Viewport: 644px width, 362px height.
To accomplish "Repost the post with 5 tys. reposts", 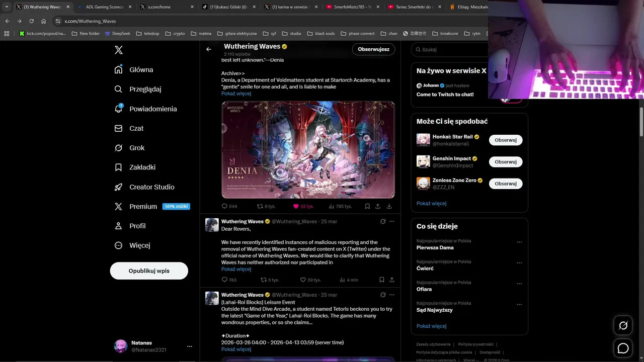I will point(270,280).
